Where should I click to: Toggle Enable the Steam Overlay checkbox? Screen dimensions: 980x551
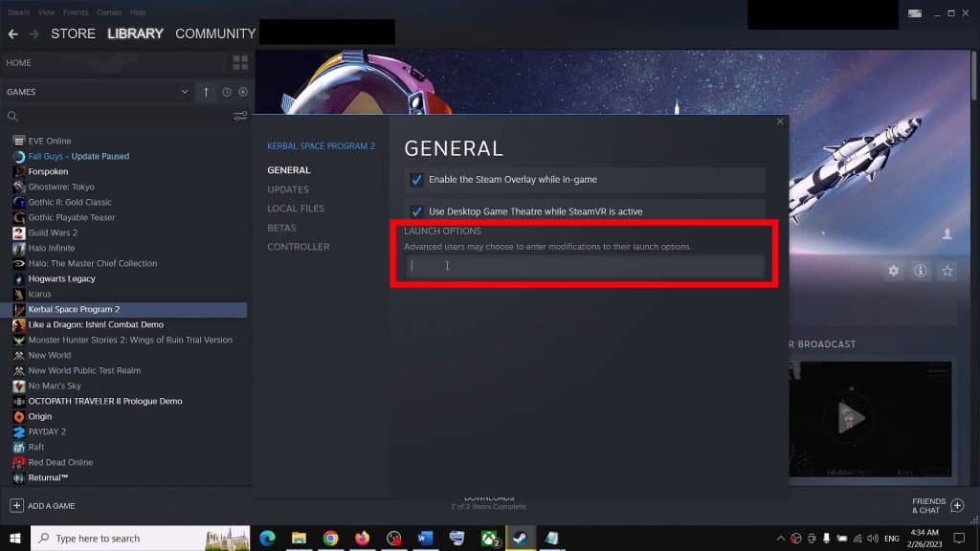coord(416,180)
